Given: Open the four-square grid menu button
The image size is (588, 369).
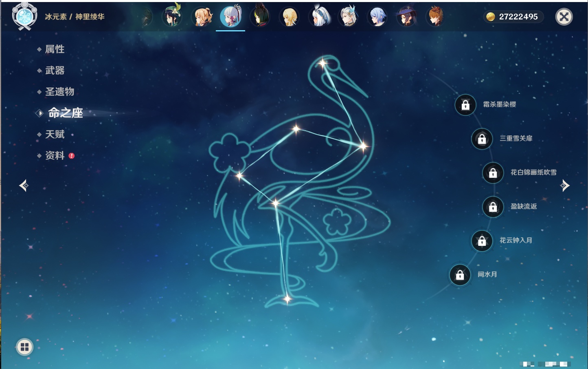Looking at the screenshot, I should [x=24, y=347].
